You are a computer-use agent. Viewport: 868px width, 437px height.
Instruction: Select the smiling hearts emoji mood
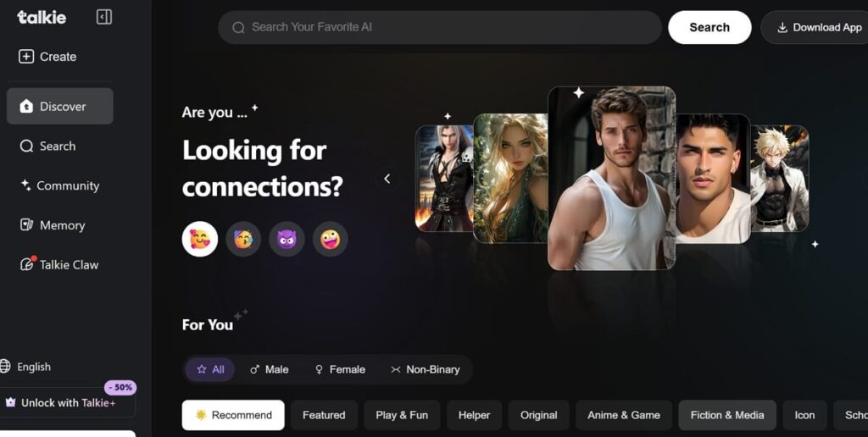200,239
